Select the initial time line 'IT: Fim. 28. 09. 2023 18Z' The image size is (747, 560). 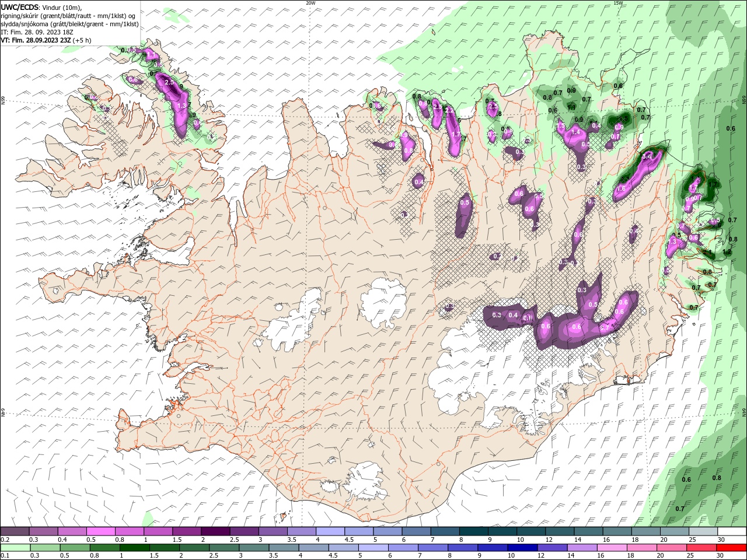(x=37, y=32)
